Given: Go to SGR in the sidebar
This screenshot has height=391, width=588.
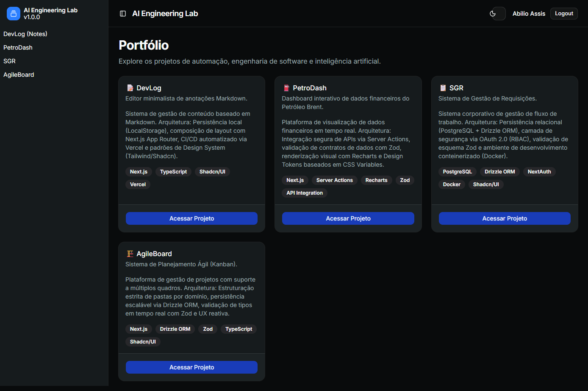Looking at the screenshot, I should [9, 61].
